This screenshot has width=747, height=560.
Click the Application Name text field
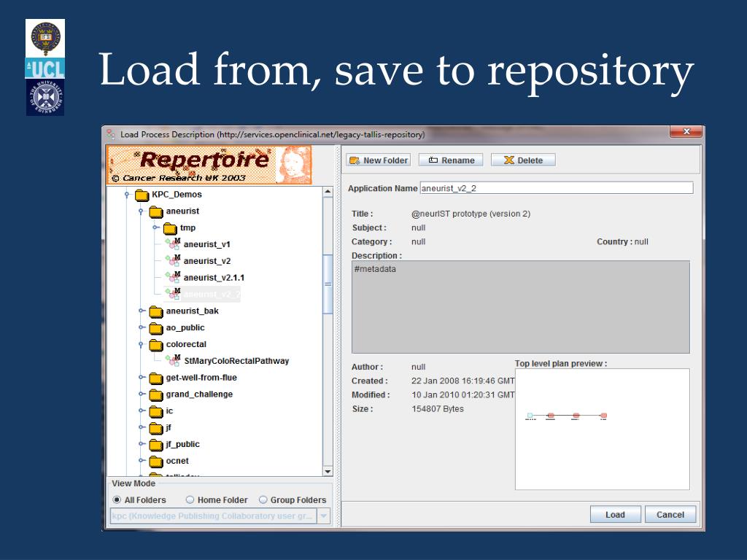[x=557, y=188]
